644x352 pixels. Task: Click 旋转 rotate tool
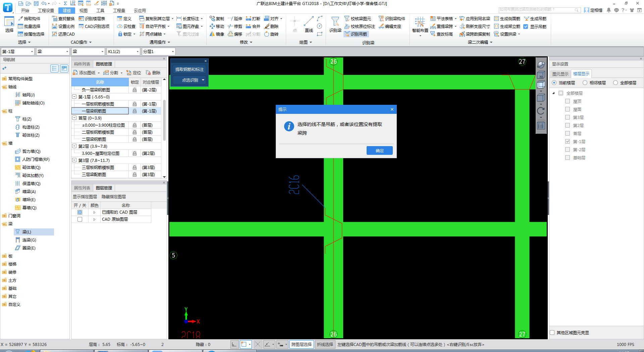pyautogui.click(x=271, y=34)
